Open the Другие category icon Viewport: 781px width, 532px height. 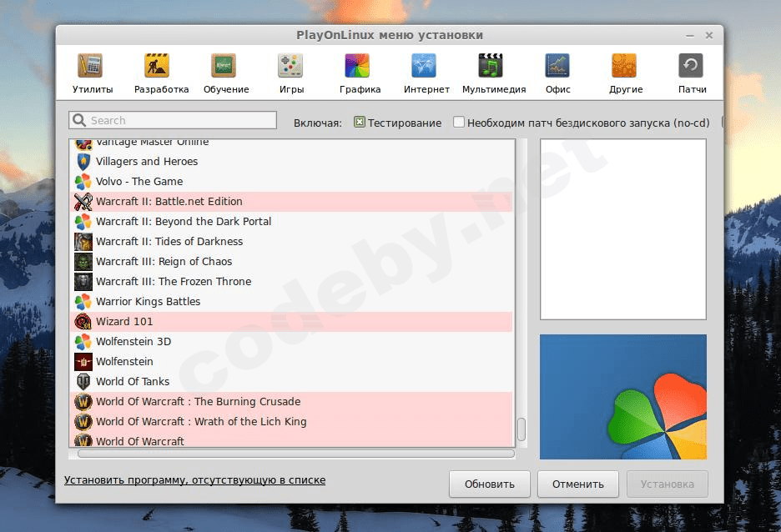click(x=624, y=66)
